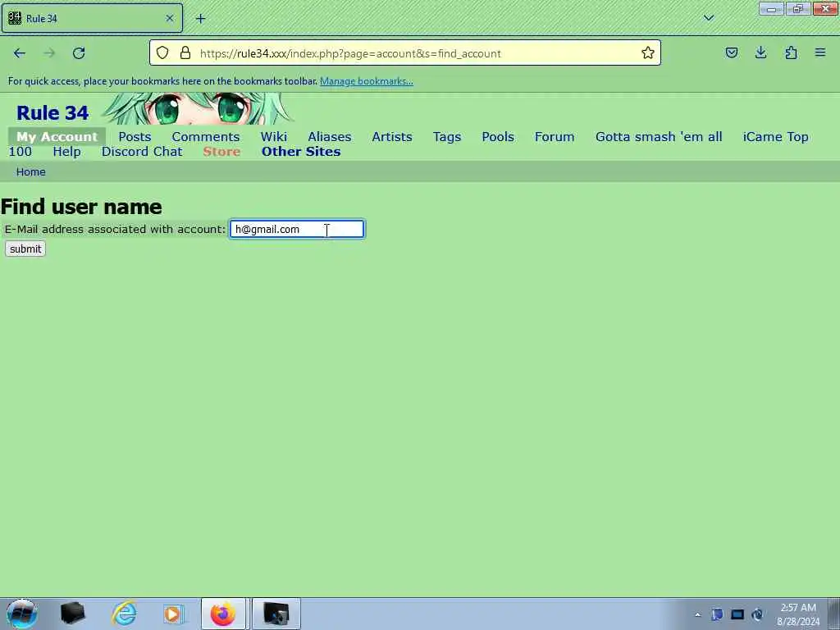Click the Show desktop strip in taskbar
840x630 pixels.
[833, 614]
